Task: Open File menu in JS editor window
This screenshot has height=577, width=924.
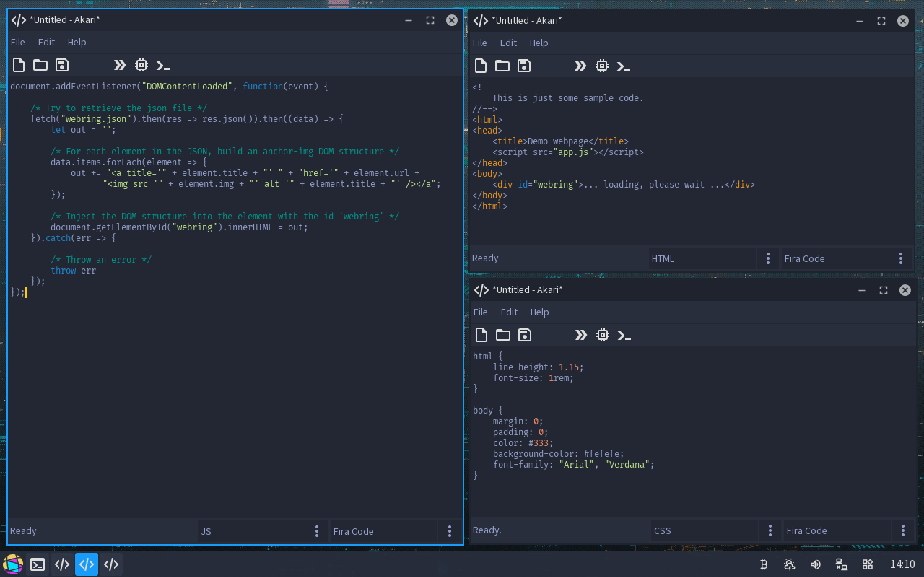Action: coord(18,42)
